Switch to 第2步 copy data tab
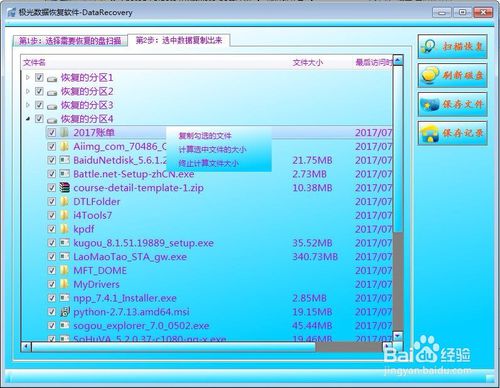 (x=179, y=40)
